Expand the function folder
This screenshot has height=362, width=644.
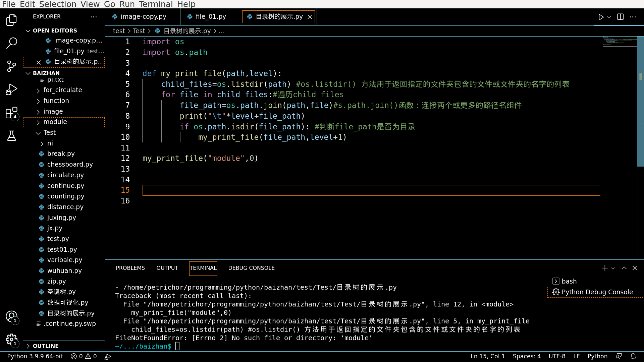[x=64, y=101]
